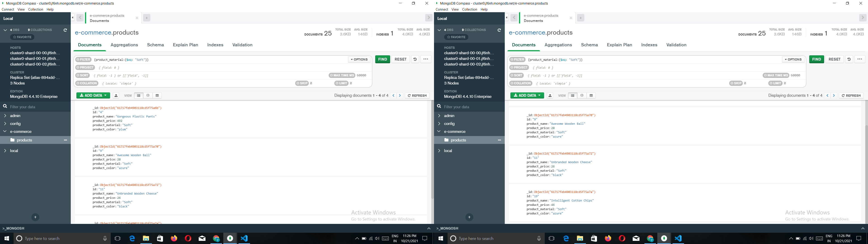
Task: Toggle the PROJECT query option field
Action: [x=85, y=67]
